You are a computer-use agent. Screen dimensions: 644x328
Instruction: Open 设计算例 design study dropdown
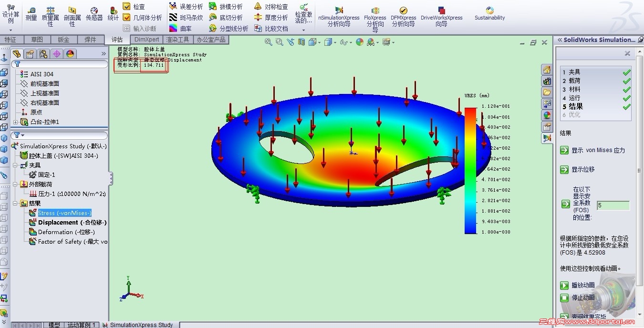pyautogui.click(x=10, y=31)
